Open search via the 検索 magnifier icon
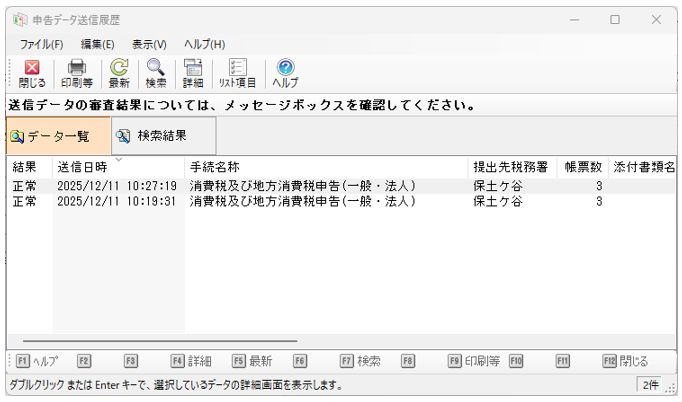682x402 pixels. click(x=156, y=73)
